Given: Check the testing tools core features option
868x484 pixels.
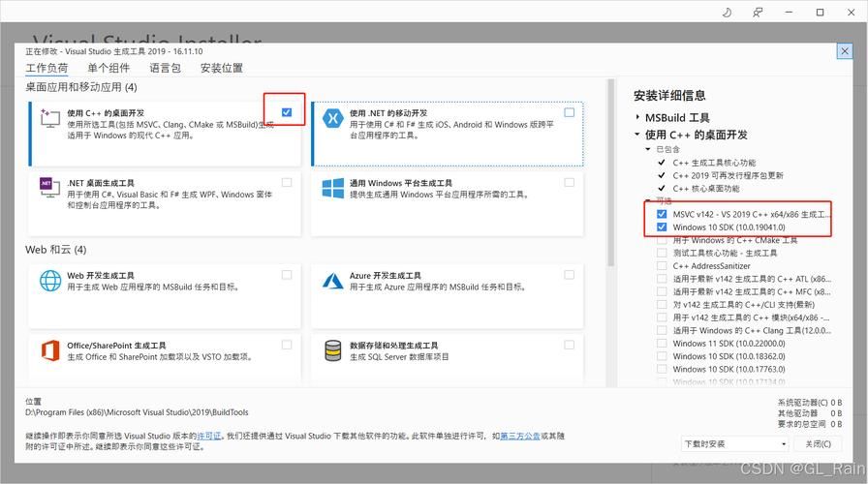Looking at the screenshot, I should point(662,253).
